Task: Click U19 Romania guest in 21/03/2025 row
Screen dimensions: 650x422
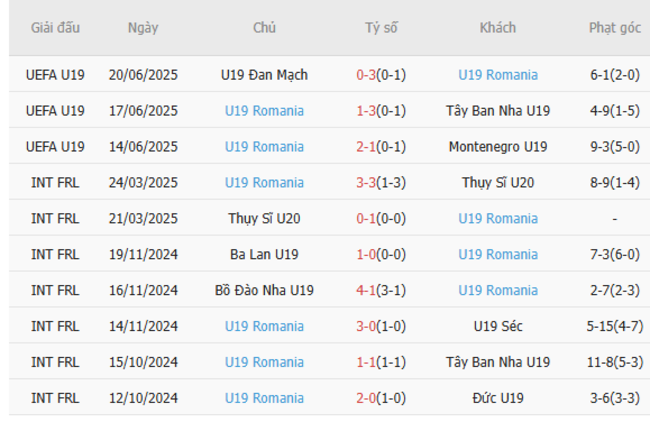Action: [x=497, y=219]
